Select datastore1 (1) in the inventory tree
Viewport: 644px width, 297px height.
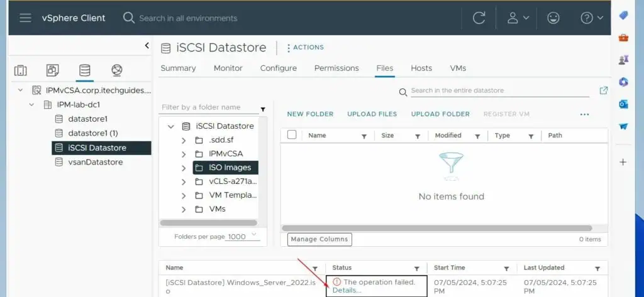pyautogui.click(x=93, y=133)
